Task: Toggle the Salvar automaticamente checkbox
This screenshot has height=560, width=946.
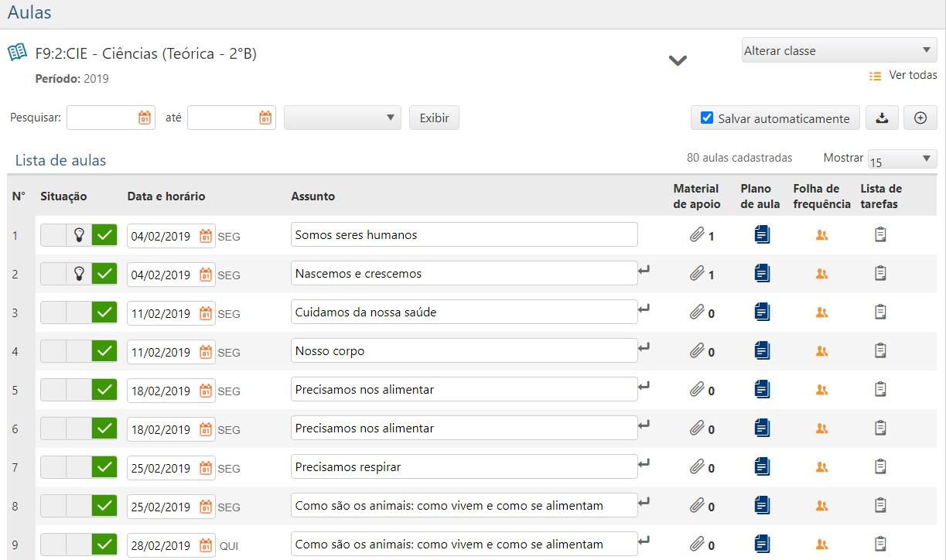Action: [706, 118]
